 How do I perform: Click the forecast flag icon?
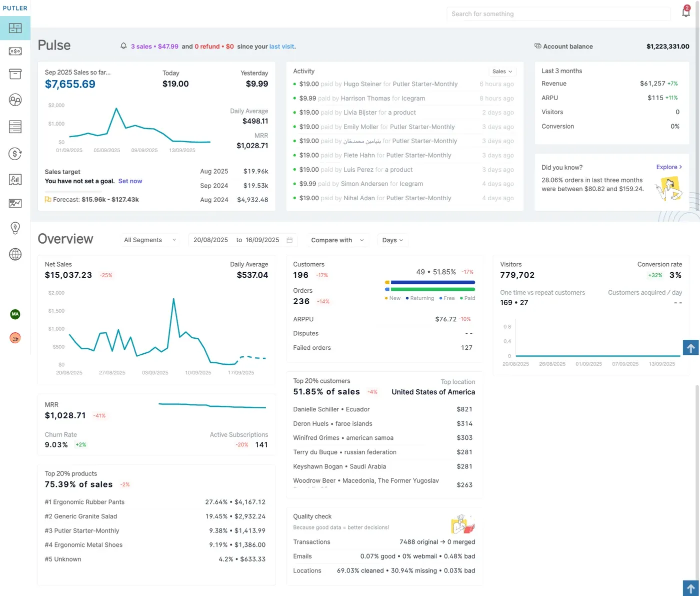48,200
